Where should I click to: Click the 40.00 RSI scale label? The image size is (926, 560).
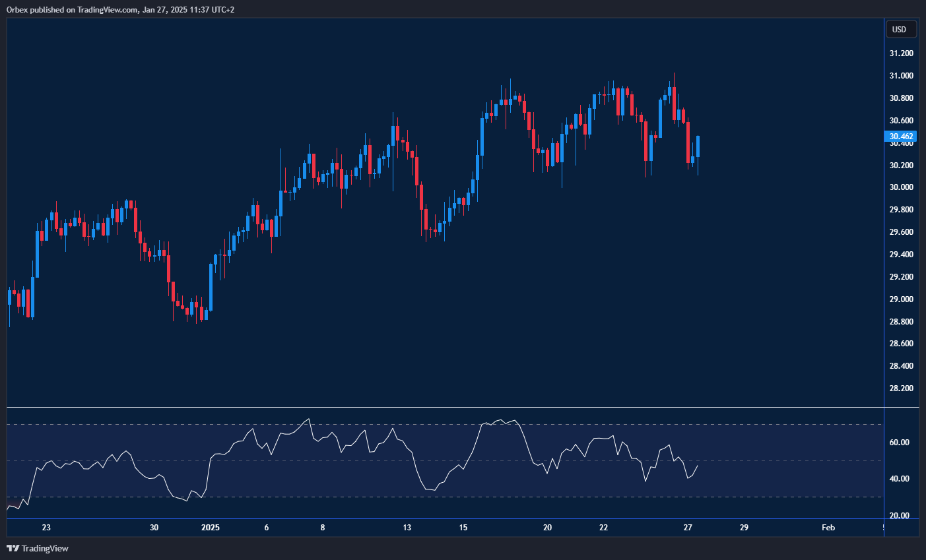click(x=899, y=479)
